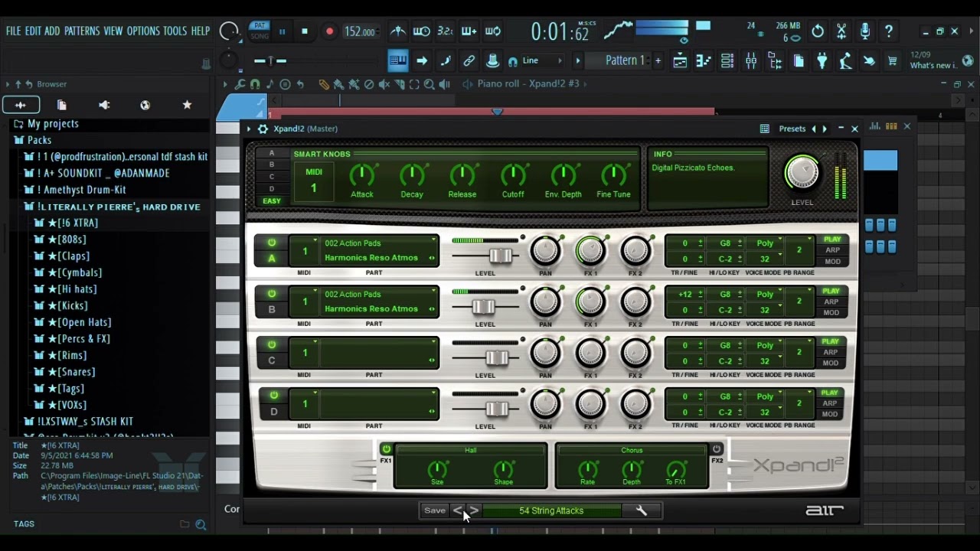The width and height of the screenshot is (980, 551).
Task: Toggle power button for part C
Action: point(271,344)
